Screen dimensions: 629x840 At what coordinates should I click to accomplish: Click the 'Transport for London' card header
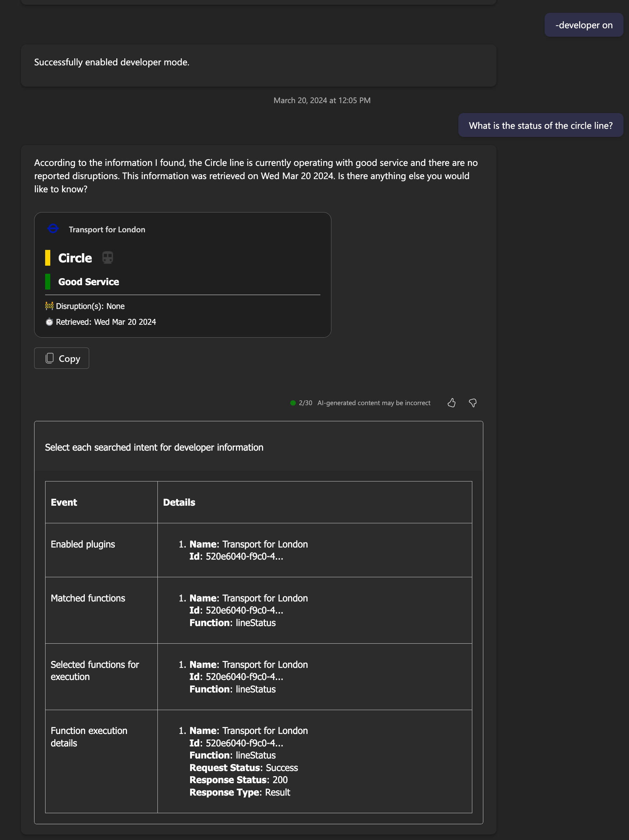pos(107,229)
